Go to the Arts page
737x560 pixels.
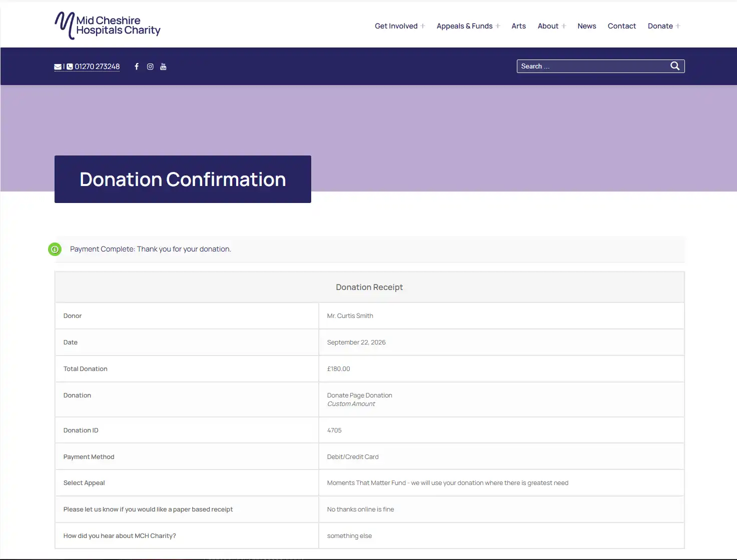519,26
